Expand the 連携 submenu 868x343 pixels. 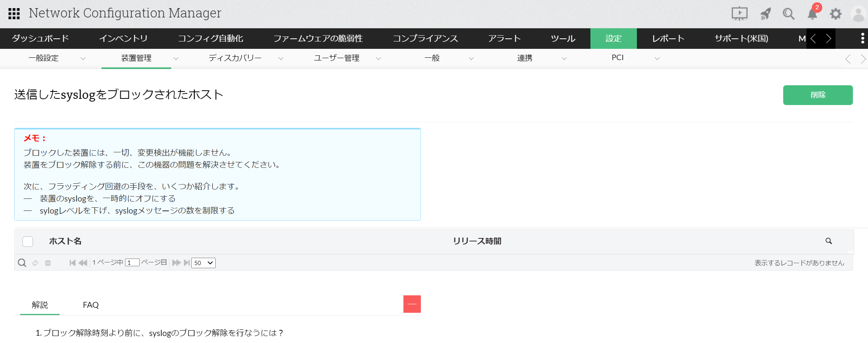pyautogui.click(x=564, y=59)
